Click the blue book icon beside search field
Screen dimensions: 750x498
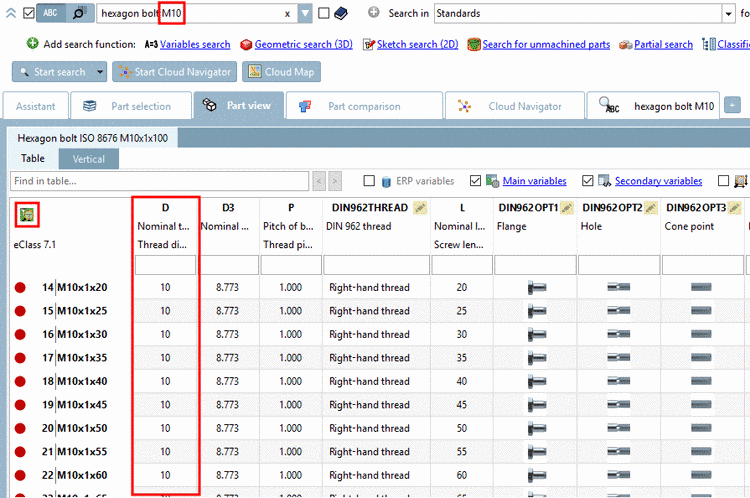point(341,13)
